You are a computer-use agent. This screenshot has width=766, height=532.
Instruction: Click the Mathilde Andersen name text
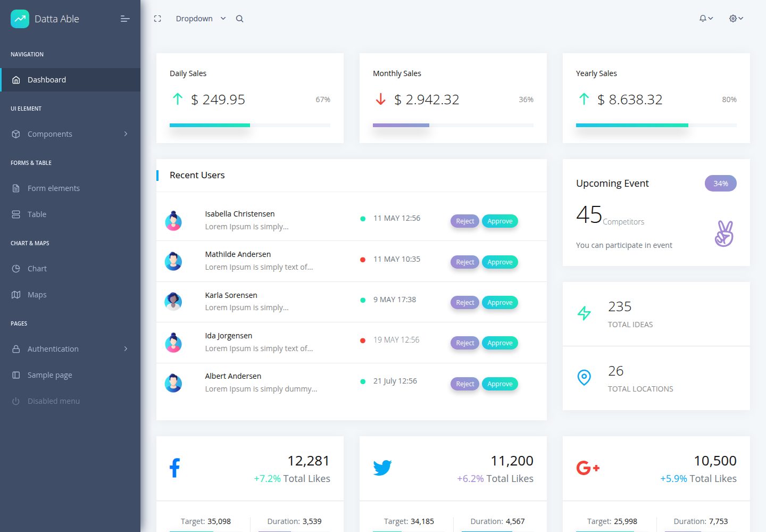(x=238, y=254)
